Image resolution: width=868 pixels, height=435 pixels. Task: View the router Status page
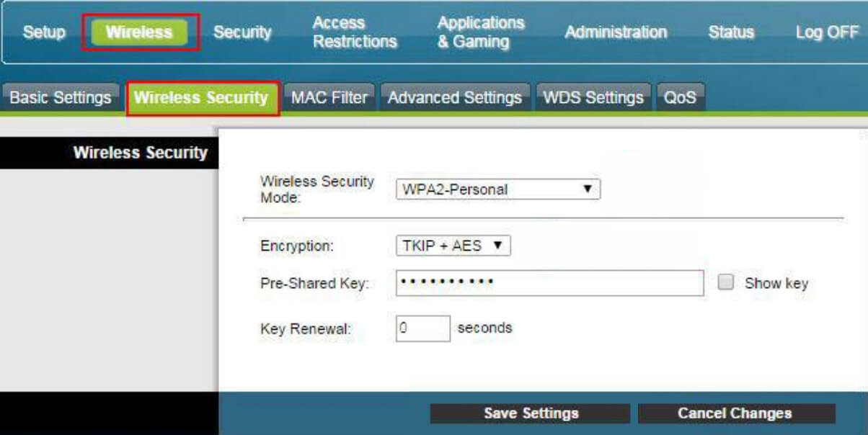(x=731, y=32)
